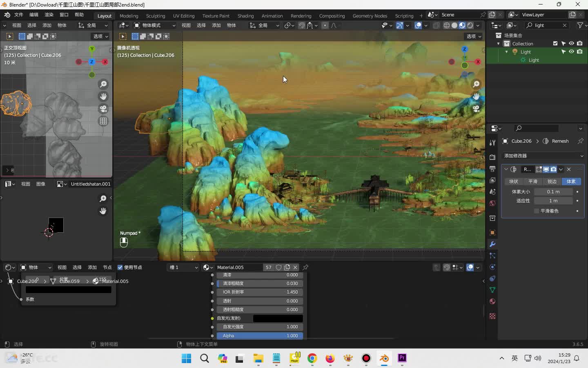Open the World properties tab
Screen dimensions: 588x368
pos(492,203)
